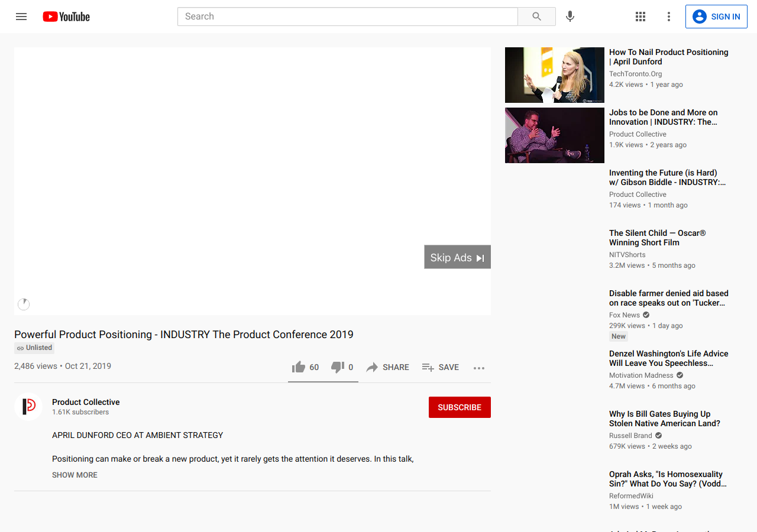Click APRIL DUNFORD CEO description line
The height and width of the screenshot is (532, 757).
(x=138, y=435)
